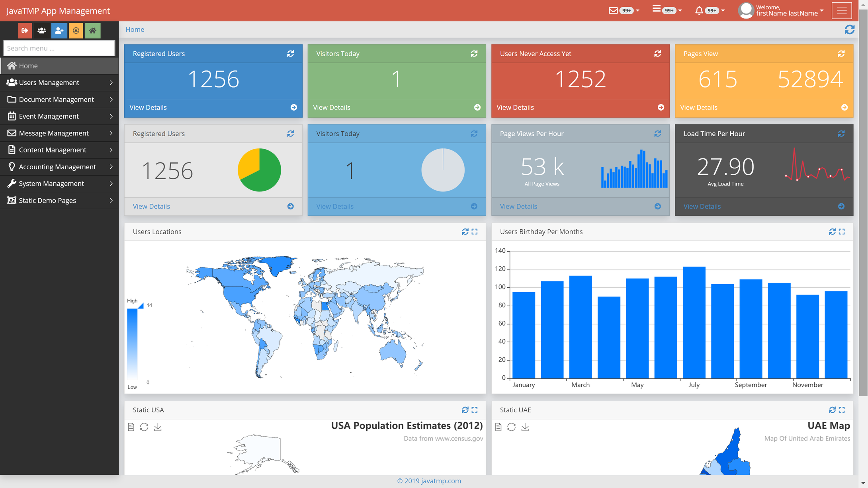Image resolution: width=868 pixels, height=488 pixels.
Task: Open the firstName lastName user dropdown
Action: (x=781, y=11)
